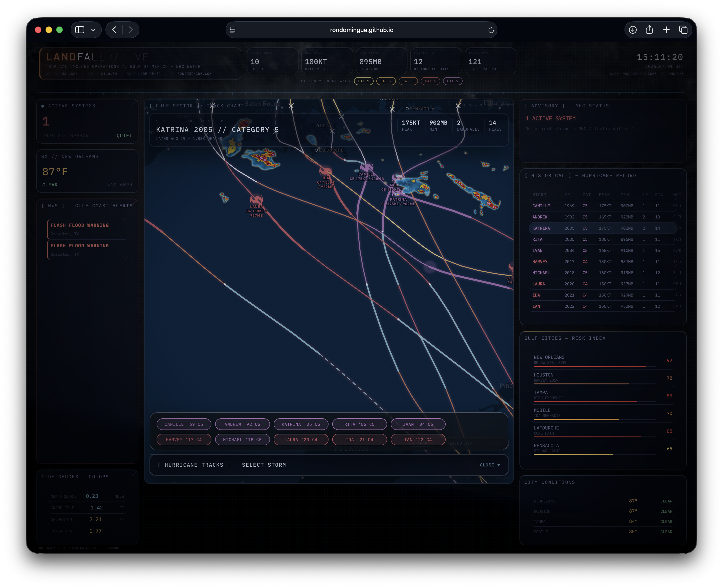Select the ANDREW '92 C5 storm chip

tap(243, 424)
